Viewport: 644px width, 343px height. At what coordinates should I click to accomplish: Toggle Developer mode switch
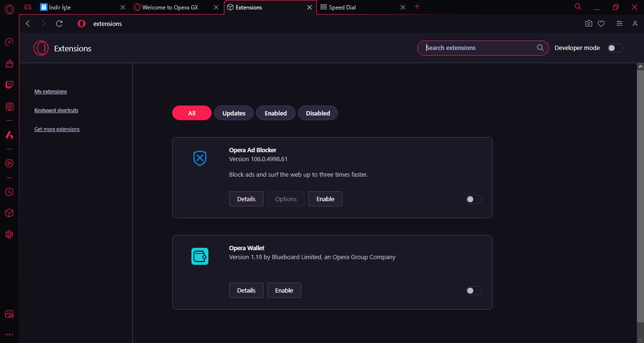pyautogui.click(x=615, y=48)
